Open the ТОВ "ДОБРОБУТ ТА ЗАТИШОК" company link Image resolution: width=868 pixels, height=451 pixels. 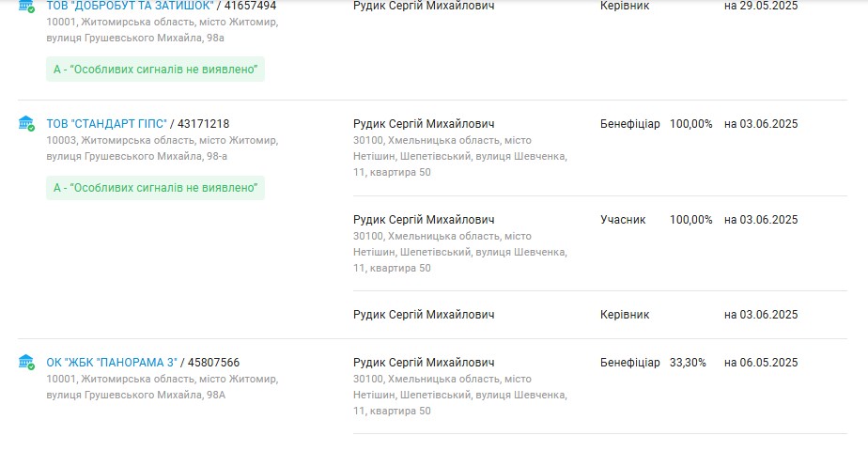pyautogui.click(x=130, y=6)
